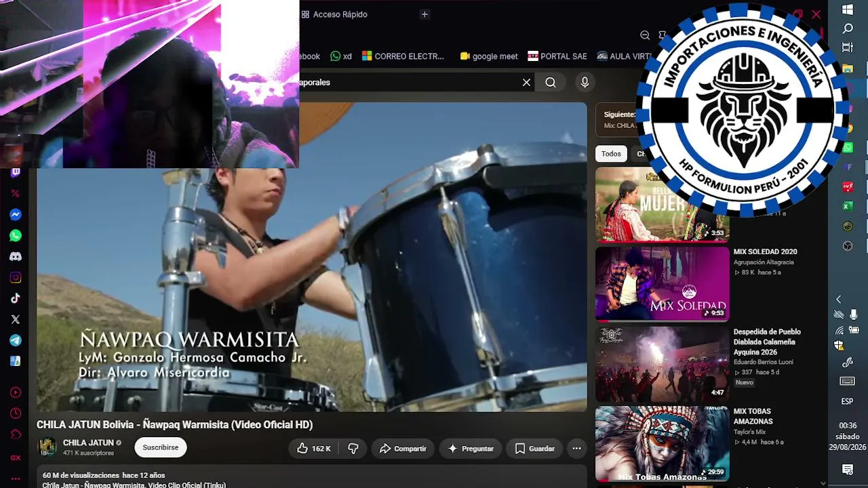The width and height of the screenshot is (868, 488).
Task: Open Windows taskbar search
Action: tap(848, 28)
